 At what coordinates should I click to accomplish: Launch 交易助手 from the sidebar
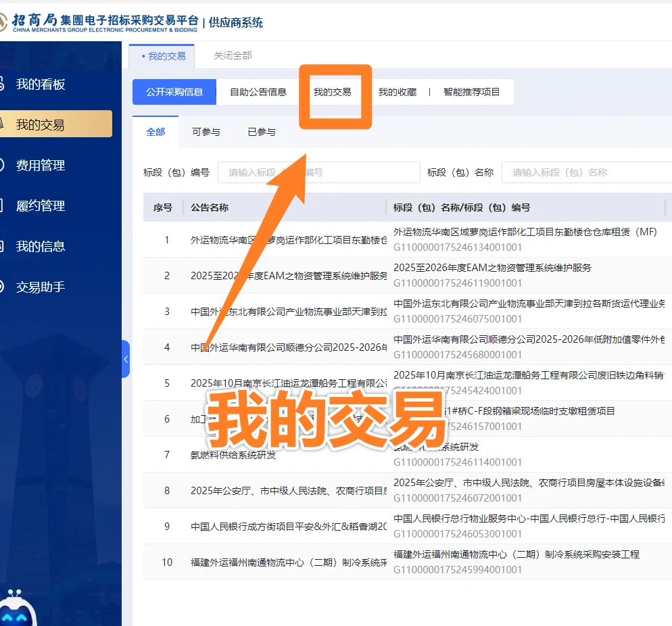(x=41, y=287)
